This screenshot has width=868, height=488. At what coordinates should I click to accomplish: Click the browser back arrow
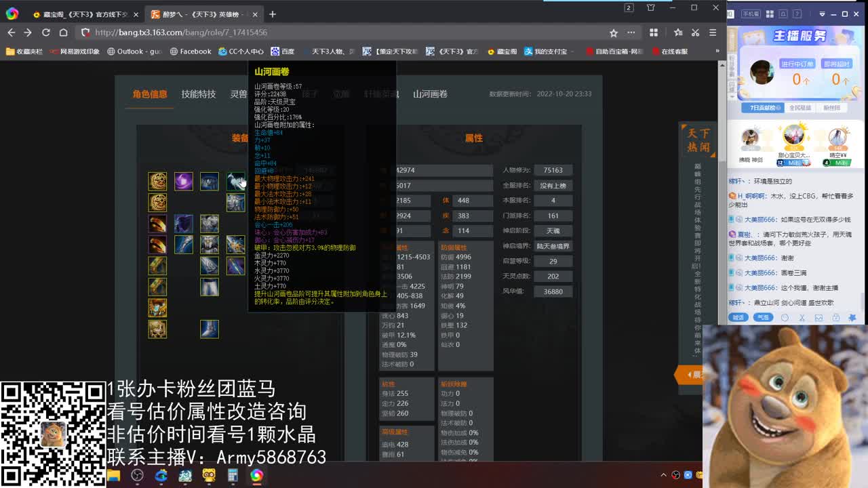11,32
